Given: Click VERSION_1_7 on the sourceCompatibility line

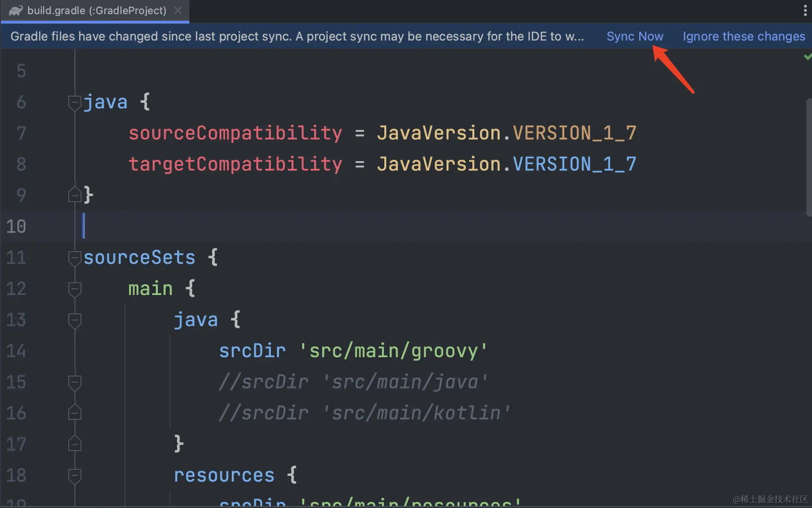Looking at the screenshot, I should [x=574, y=133].
